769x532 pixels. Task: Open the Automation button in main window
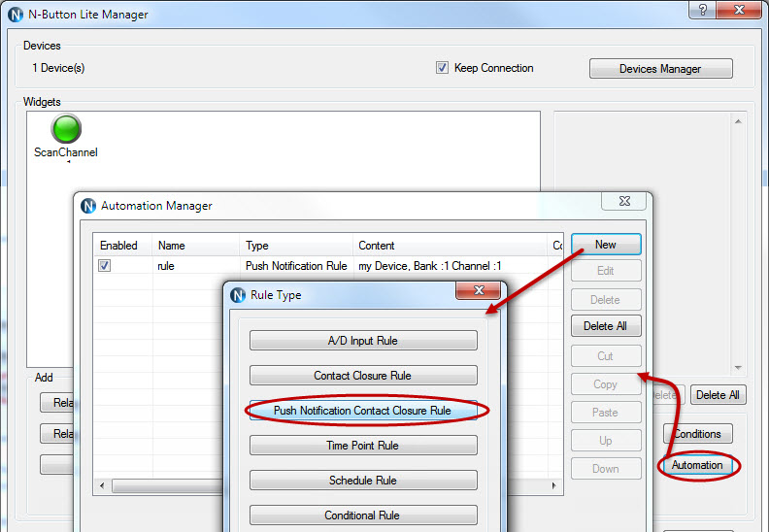(x=697, y=465)
